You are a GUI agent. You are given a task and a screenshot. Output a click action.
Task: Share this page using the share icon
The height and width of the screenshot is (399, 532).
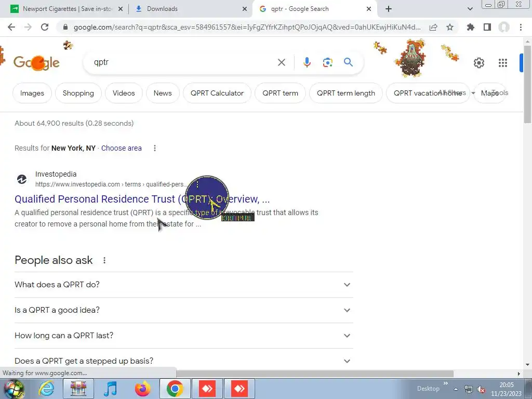pos(433,27)
